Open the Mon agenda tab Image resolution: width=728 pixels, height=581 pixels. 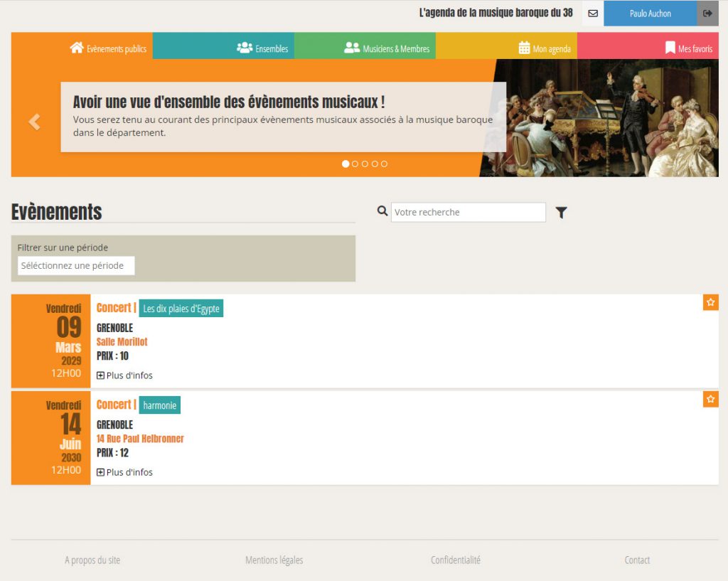(x=544, y=48)
